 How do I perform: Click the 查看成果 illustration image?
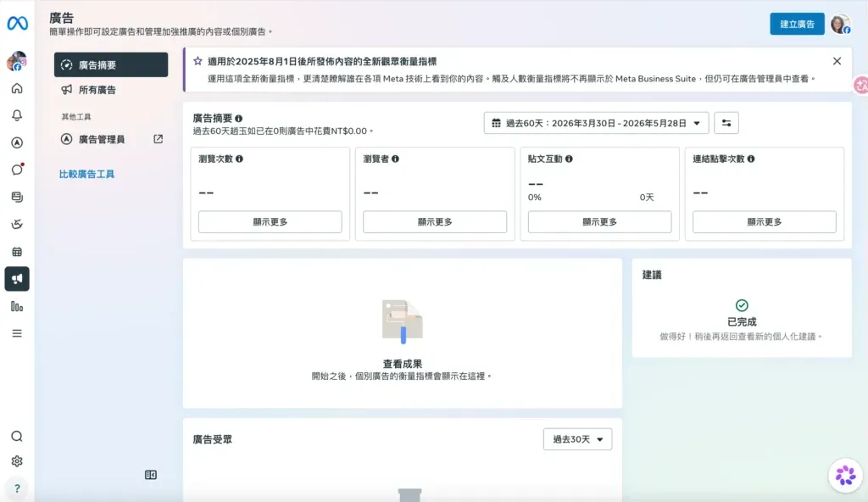[x=403, y=321]
